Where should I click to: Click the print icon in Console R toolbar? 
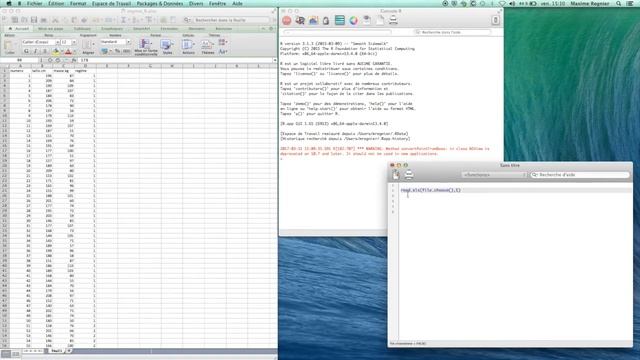(x=393, y=20)
